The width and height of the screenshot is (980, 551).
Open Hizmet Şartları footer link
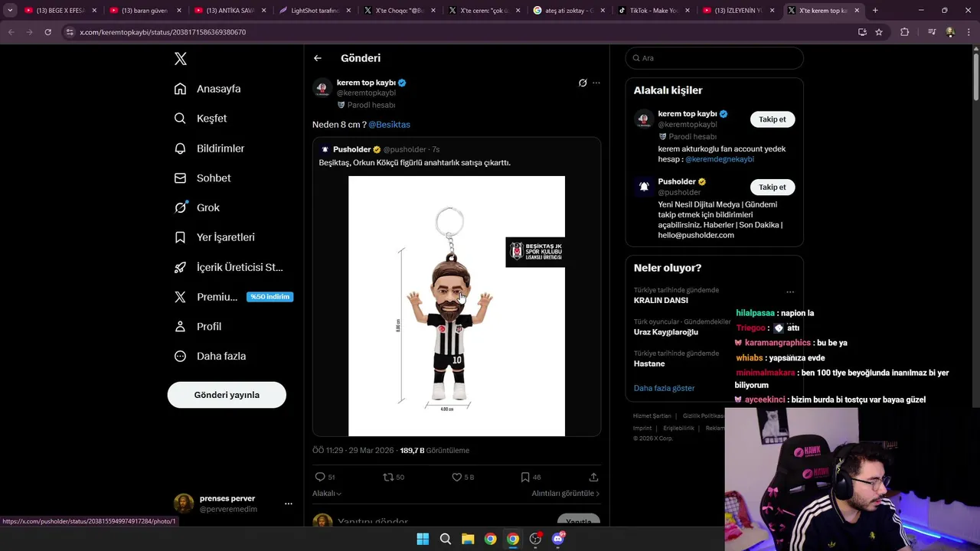tap(652, 416)
